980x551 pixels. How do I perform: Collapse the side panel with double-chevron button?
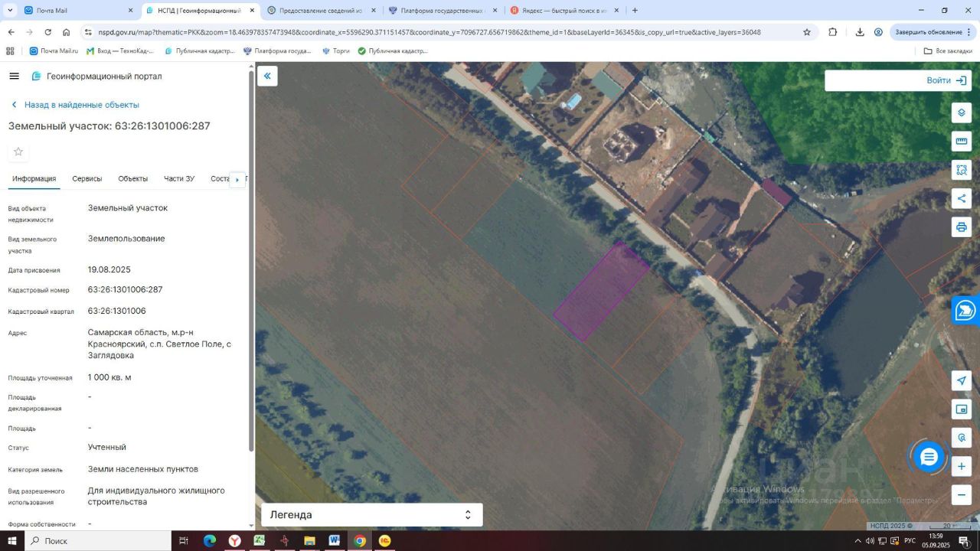pyautogui.click(x=267, y=76)
